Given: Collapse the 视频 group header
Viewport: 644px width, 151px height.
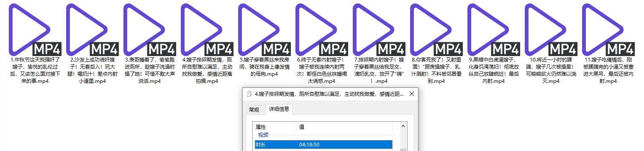Looking at the screenshot, I should 263,135.
